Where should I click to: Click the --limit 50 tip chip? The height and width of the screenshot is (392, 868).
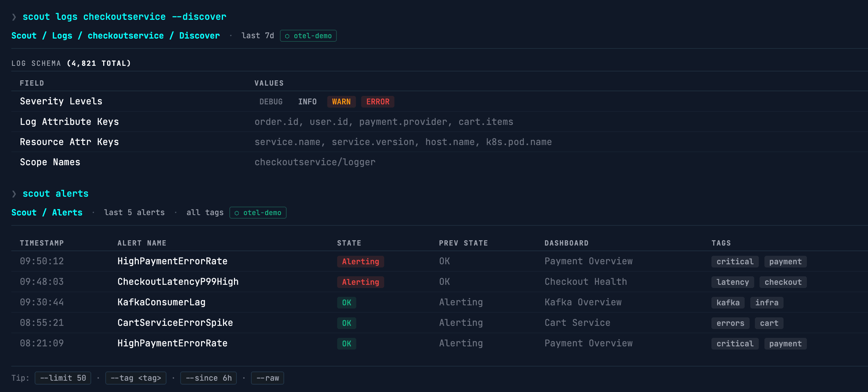(63, 378)
